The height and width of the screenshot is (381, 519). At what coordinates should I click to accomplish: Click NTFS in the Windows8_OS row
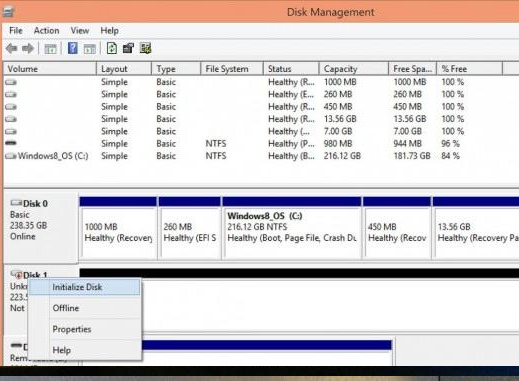pyautogui.click(x=216, y=156)
